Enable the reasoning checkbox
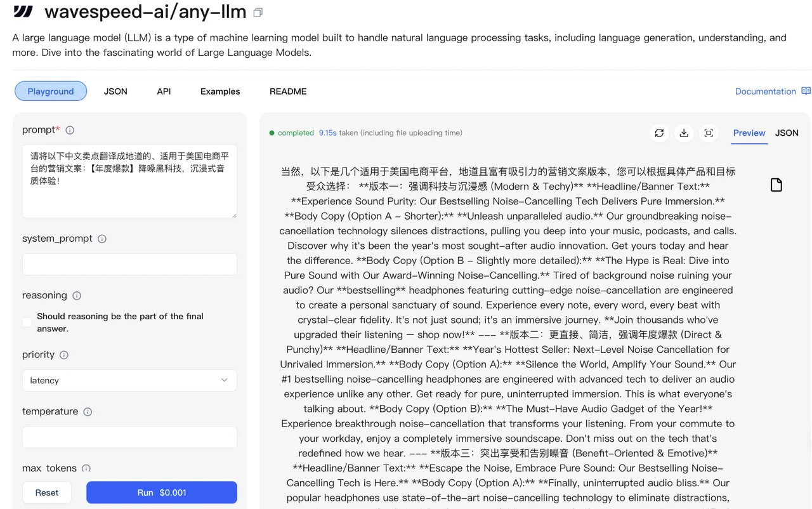This screenshot has width=812, height=509. (27, 322)
